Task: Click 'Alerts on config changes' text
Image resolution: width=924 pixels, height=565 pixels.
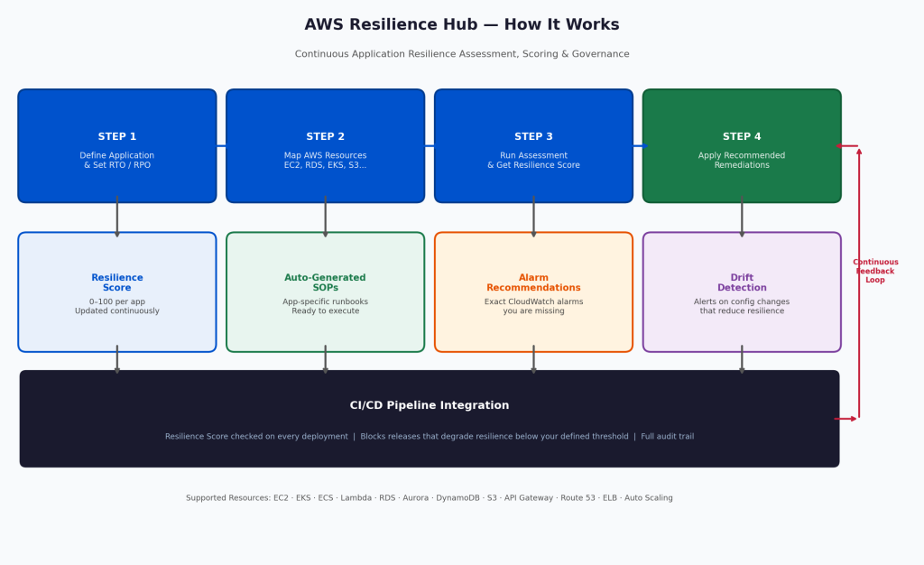Action: point(742,301)
